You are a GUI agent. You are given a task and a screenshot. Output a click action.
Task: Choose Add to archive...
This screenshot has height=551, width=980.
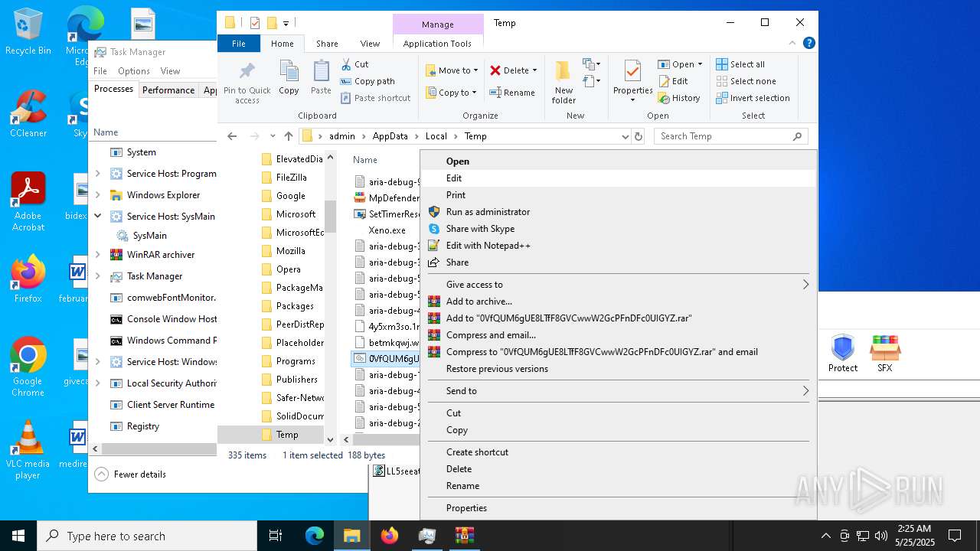[x=619, y=302]
